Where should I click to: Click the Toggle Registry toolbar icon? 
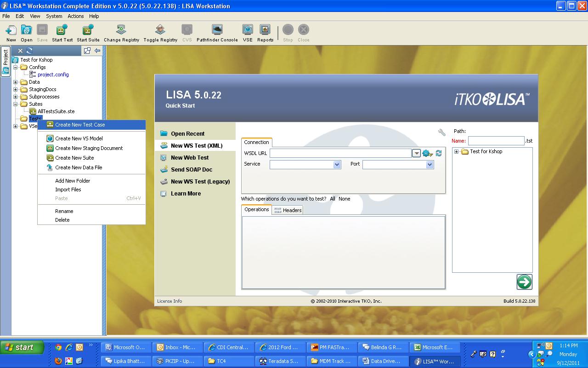(x=160, y=30)
